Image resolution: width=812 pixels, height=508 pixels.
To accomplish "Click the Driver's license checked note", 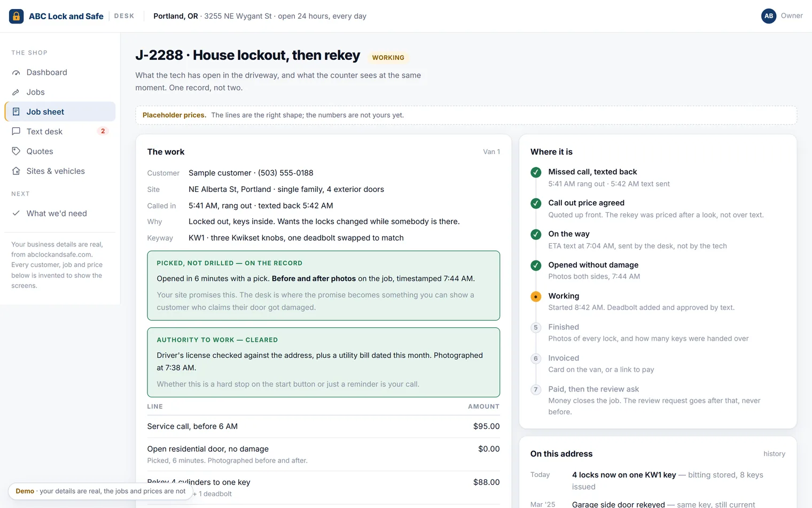I will (x=320, y=361).
